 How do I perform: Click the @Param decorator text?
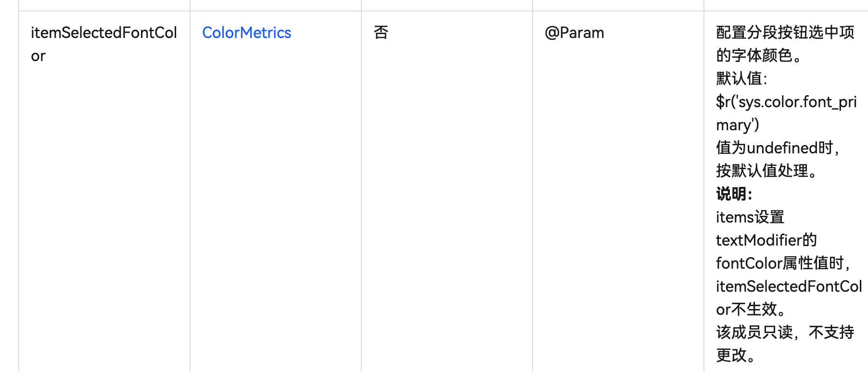click(574, 33)
